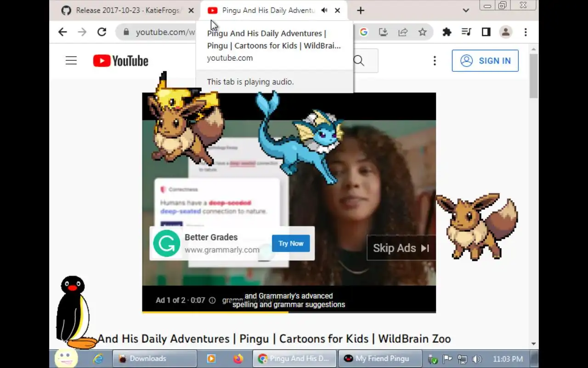Open the Grammarly logo in ad card
This screenshot has width=588, height=368.
(166, 243)
